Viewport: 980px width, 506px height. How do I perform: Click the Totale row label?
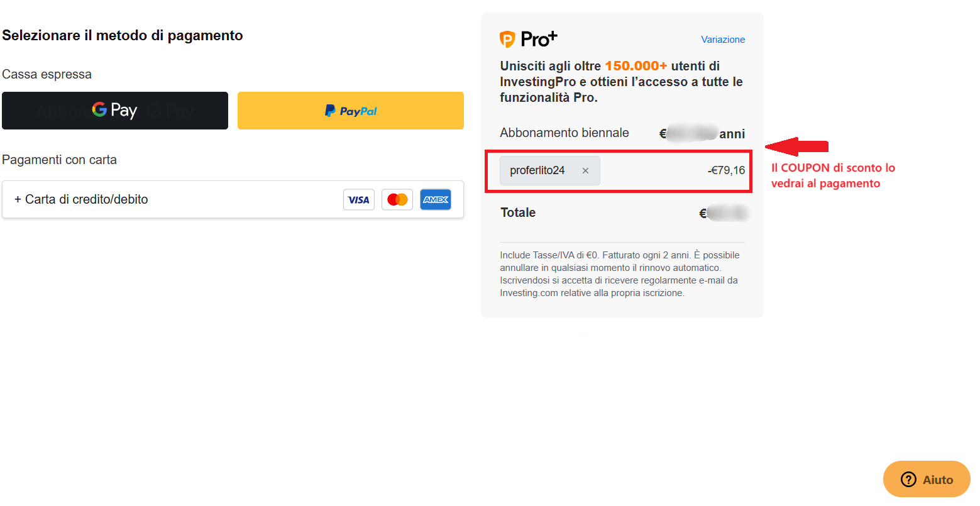(x=518, y=212)
